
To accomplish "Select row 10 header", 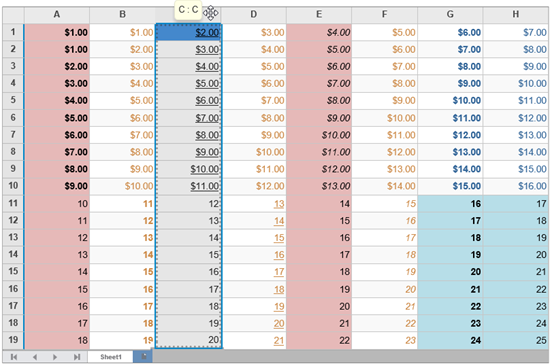I will pyautogui.click(x=13, y=186).
